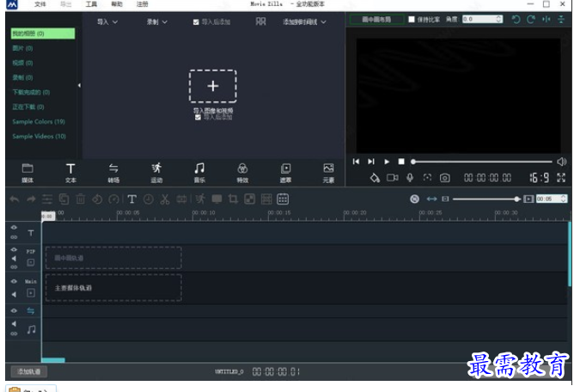Select the 我的相册 (0) category

43,34
